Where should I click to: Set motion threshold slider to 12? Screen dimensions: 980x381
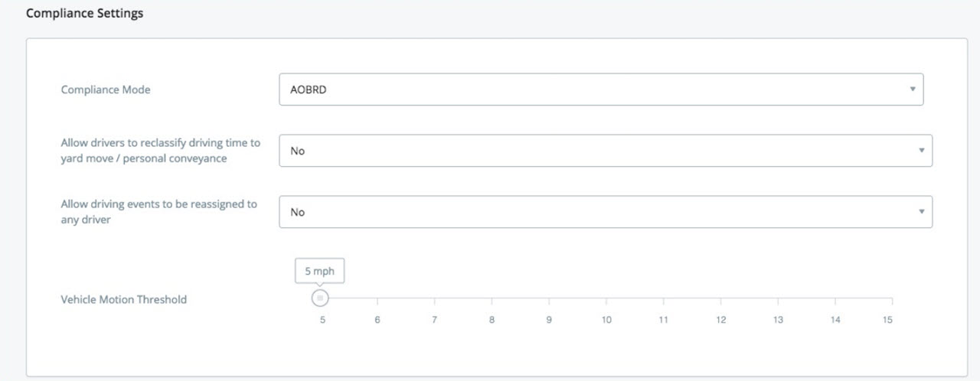721,298
